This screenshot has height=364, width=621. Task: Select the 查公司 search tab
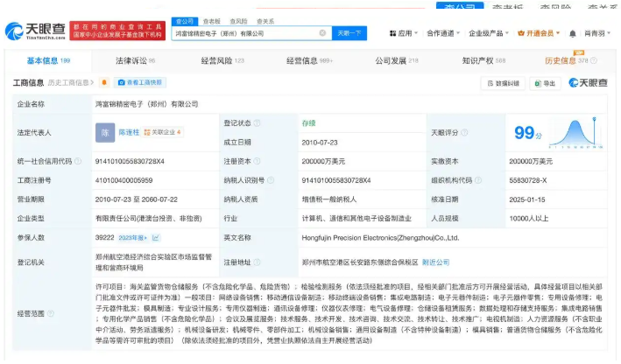click(x=185, y=21)
